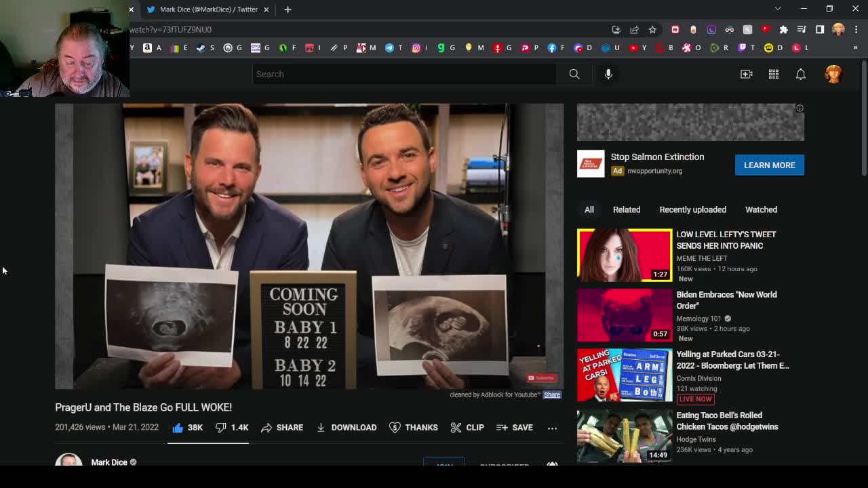Open the Low Level Lefty's Tweet video thumbnail

tap(625, 255)
